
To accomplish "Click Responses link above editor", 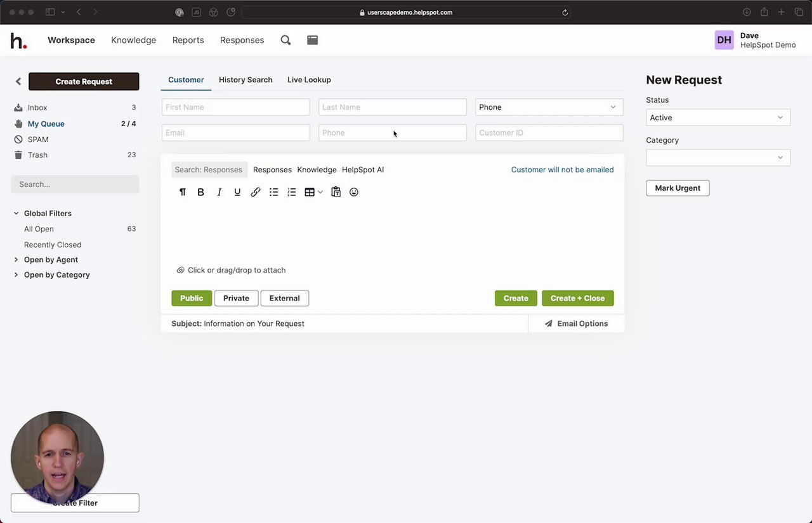I will click(272, 170).
